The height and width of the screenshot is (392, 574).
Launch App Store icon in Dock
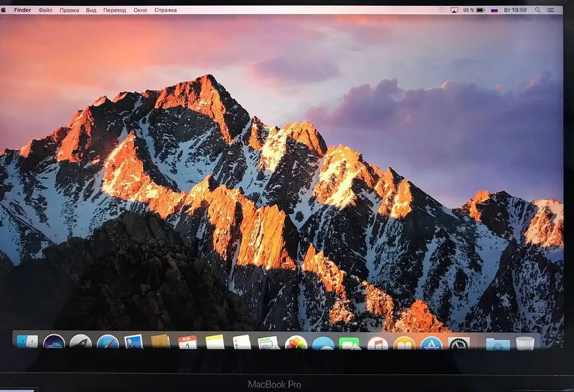[431, 343]
